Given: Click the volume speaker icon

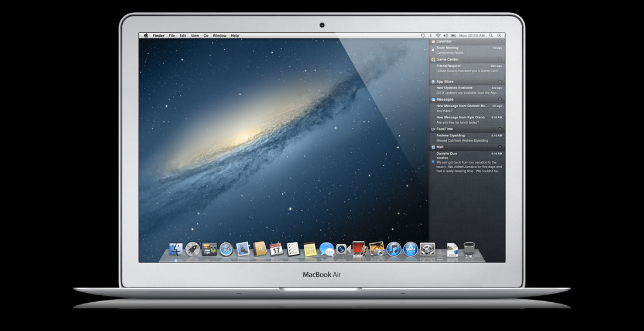Looking at the screenshot, I should [446, 36].
